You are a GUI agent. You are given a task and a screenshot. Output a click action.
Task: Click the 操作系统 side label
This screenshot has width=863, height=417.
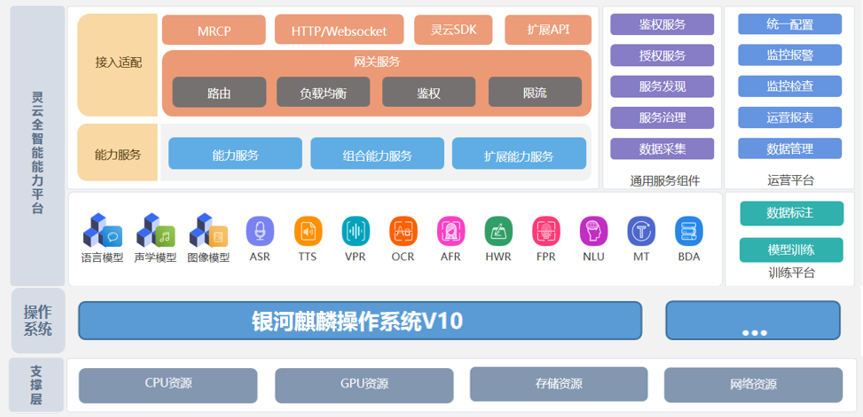[x=38, y=321]
